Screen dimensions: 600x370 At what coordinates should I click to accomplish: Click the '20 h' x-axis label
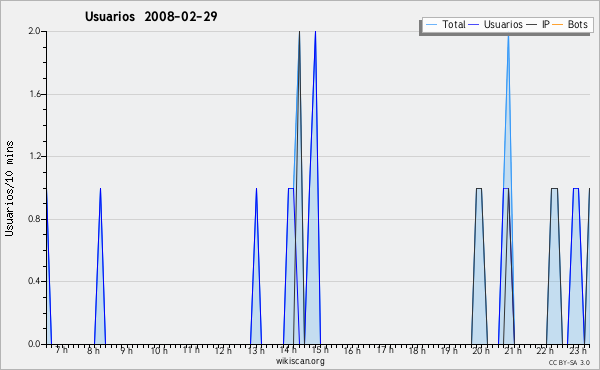481,350
